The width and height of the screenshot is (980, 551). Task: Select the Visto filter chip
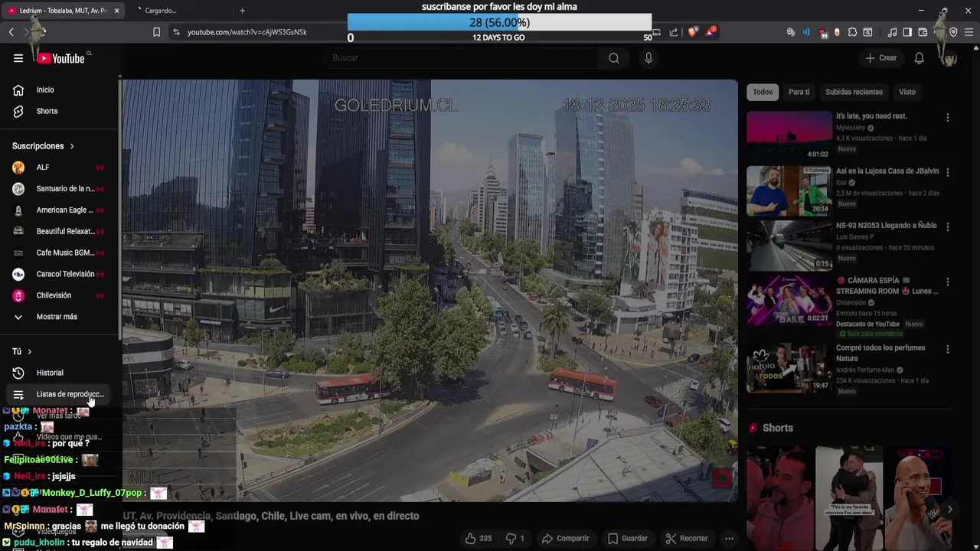[x=907, y=92]
